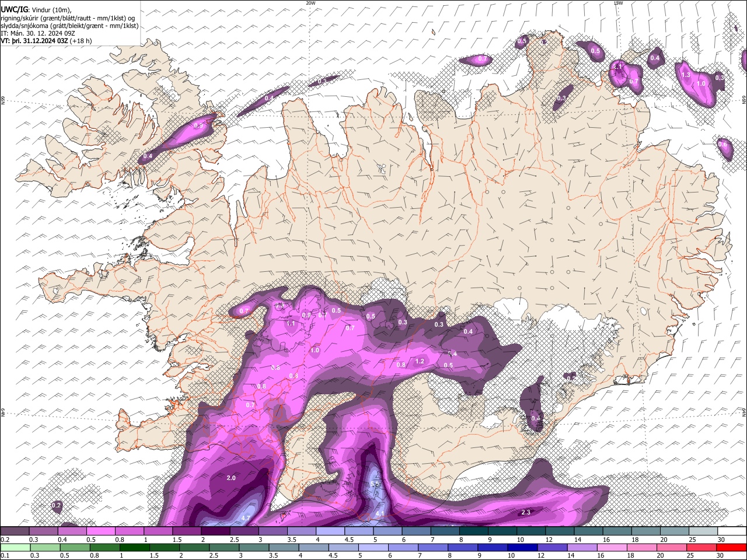Viewport: 747px width, 560px height.
Task: Click the dark teal snow swatch for 8–9
Action: (473, 531)
